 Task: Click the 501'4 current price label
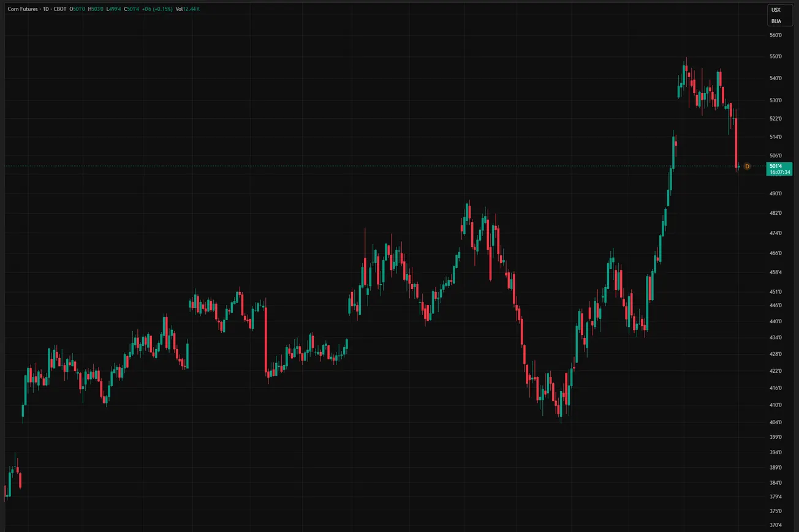pos(776,166)
